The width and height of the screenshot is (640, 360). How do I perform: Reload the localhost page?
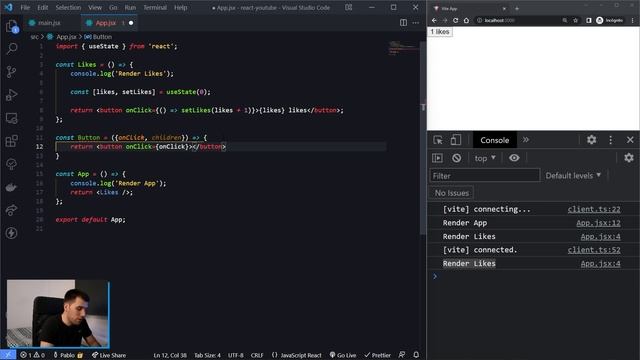point(456,20)
